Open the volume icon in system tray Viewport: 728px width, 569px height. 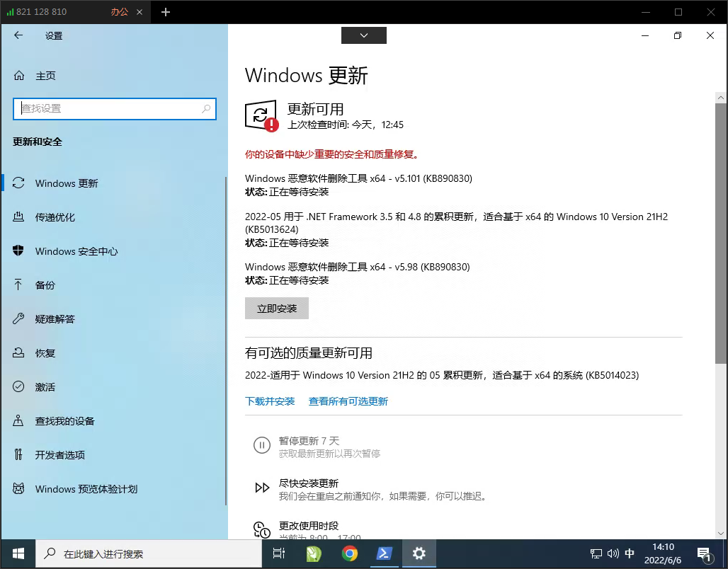(613, 553)
